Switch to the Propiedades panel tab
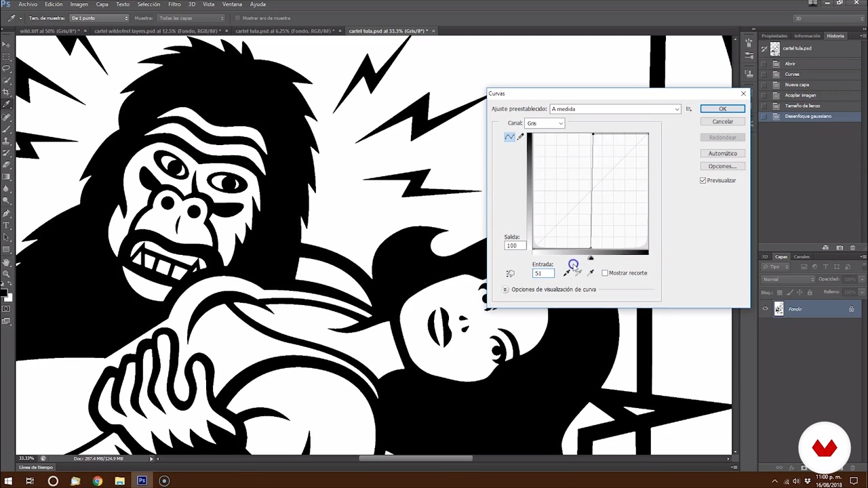868x488 pixels. coord(774,36)
